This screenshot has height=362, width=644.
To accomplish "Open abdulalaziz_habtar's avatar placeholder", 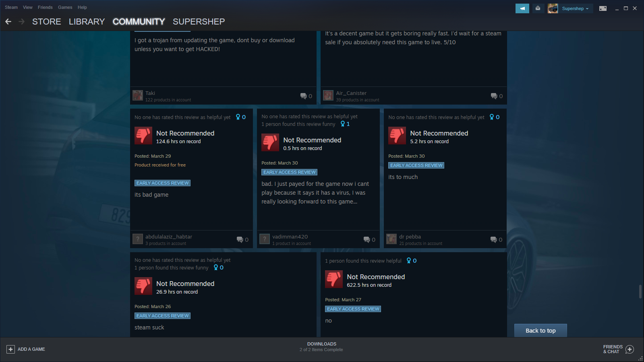I will coord(138,239).
